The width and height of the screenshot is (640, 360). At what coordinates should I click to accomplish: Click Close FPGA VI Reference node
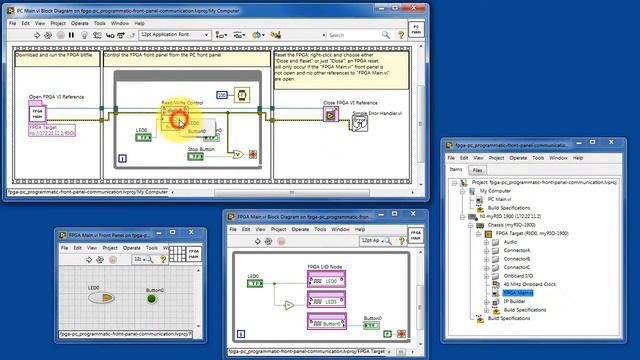(331, 115)
